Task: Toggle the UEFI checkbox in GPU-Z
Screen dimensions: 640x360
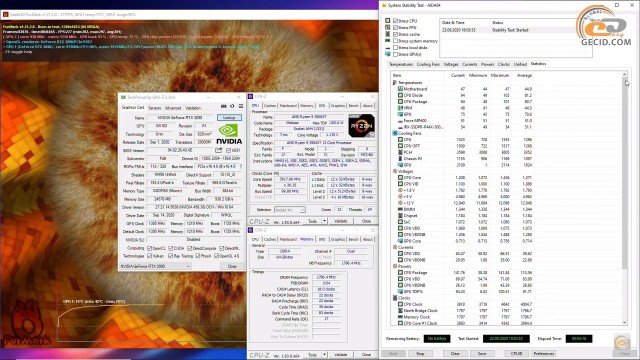Action: point(228,151)
